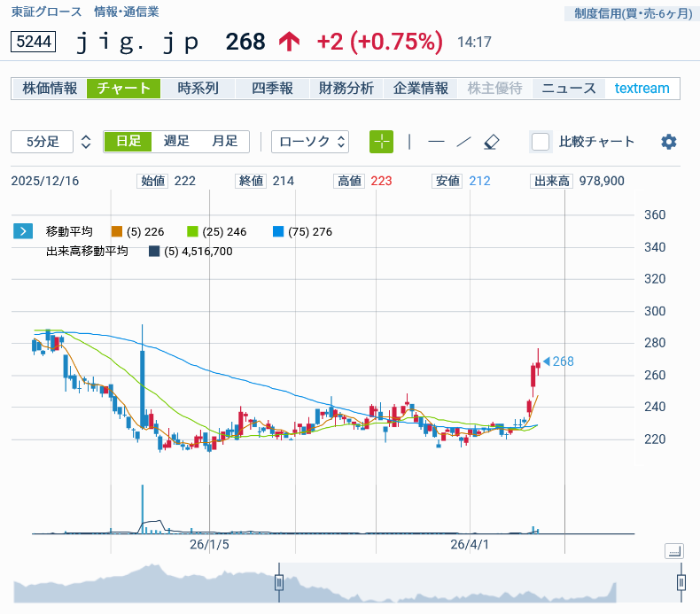
Task: Select the diagonal trend line tool
Action: [x=463, y=142]
